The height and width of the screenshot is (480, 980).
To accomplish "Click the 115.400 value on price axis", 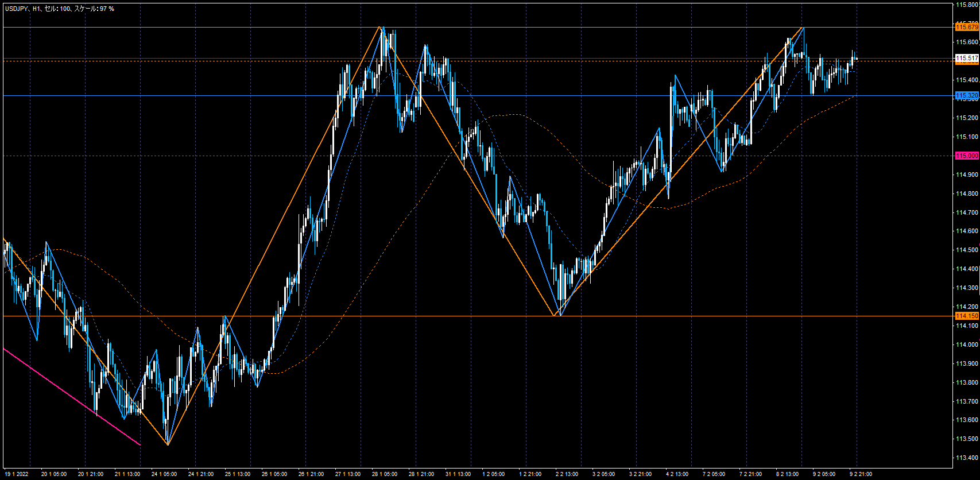I will click(x=967, y=80).
